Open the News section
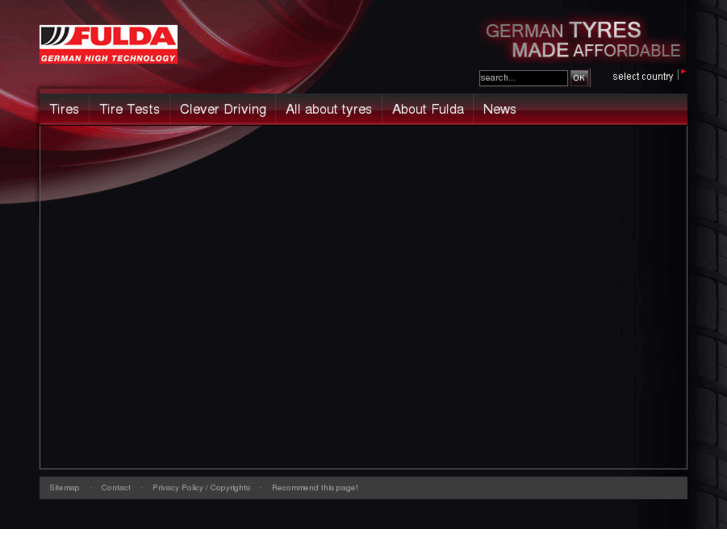 point(499,109)
